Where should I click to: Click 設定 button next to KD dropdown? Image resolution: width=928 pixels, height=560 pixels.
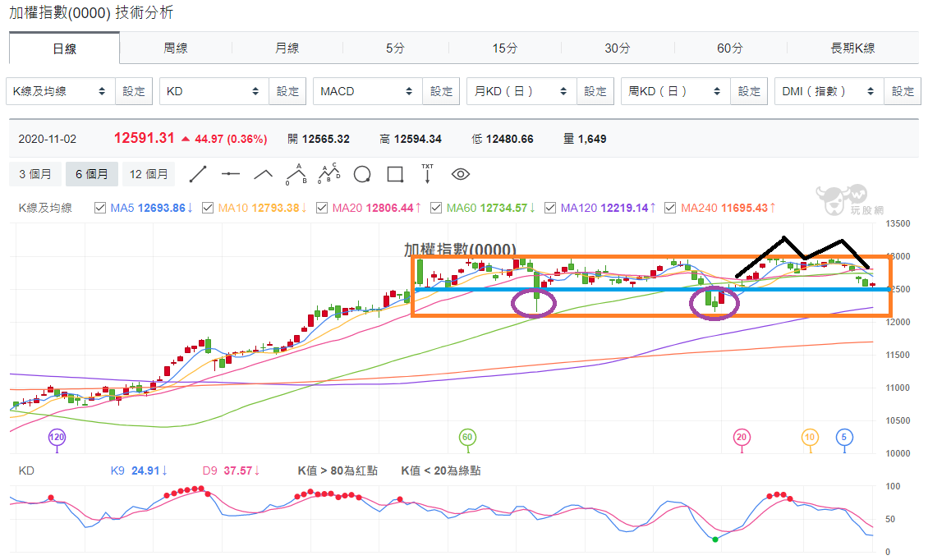[287, 91]
